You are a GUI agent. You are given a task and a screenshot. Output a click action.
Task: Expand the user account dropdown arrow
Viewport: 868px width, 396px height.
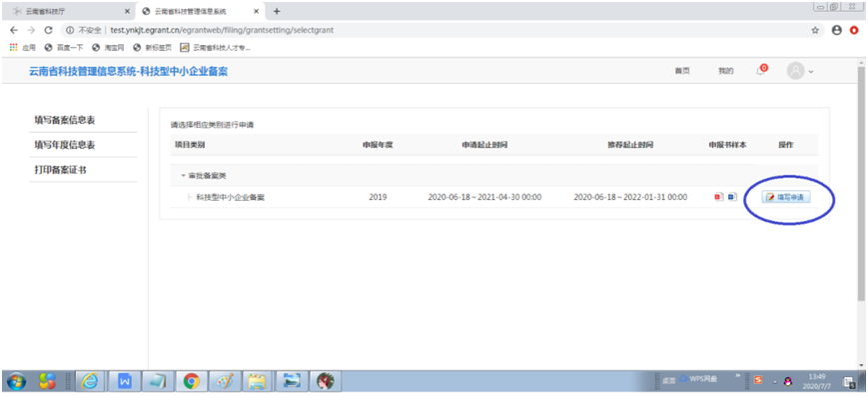[x=811, y=71]
